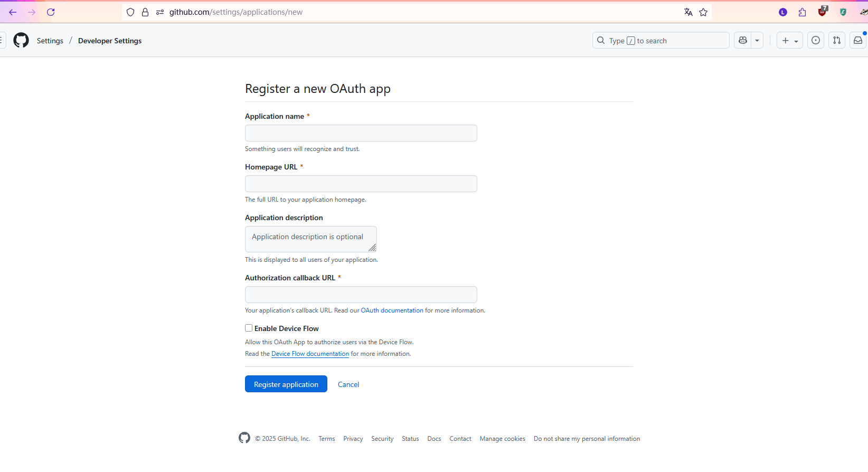Bookmark this page with the star icon
868x472 pixels.
pos(703,12)
